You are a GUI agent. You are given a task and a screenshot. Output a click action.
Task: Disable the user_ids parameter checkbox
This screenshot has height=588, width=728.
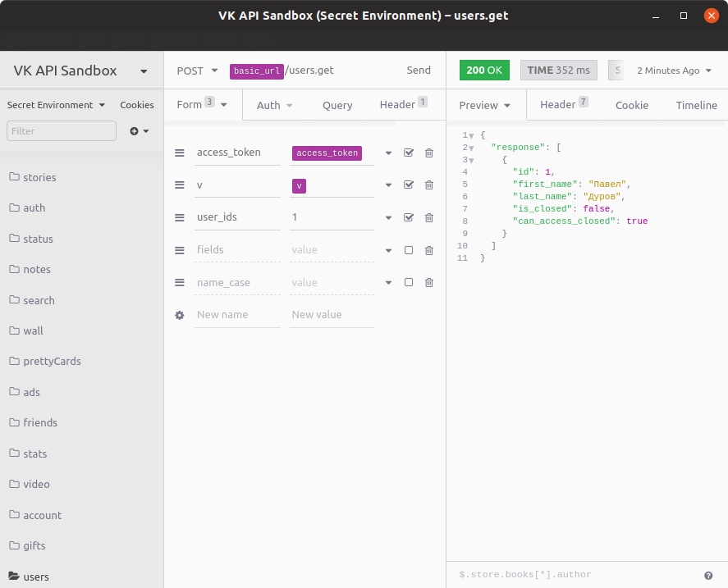409,217
